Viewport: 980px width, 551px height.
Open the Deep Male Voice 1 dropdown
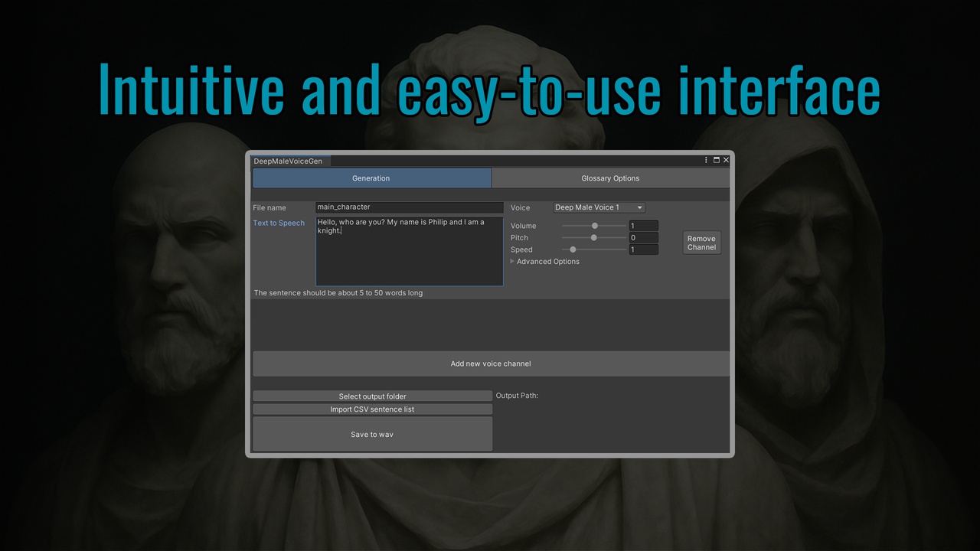tap(599, 207)
